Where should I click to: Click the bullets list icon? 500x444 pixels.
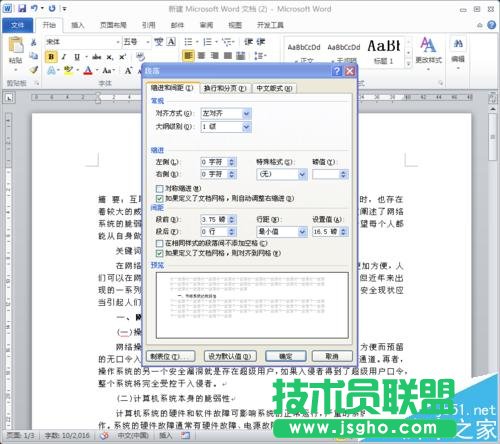click(x=188, y=42)
